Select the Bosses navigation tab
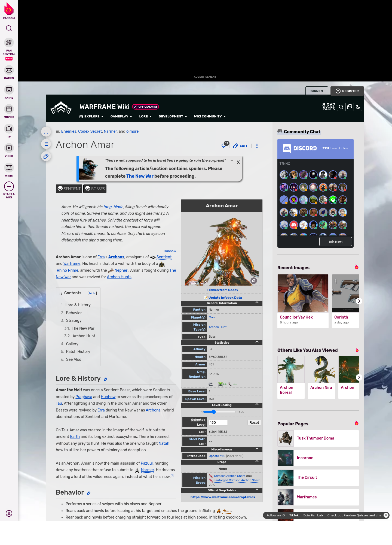Screen dimensions: 392x545 (95, 189)
